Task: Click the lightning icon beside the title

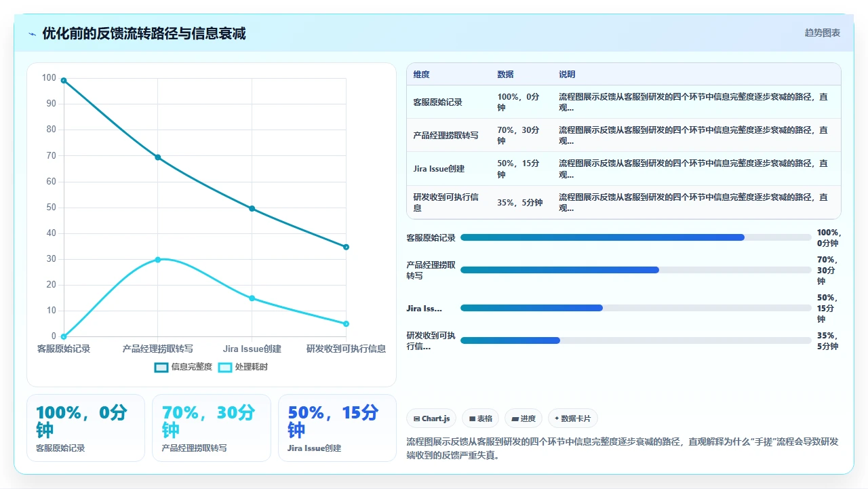Action: point(33,34)
